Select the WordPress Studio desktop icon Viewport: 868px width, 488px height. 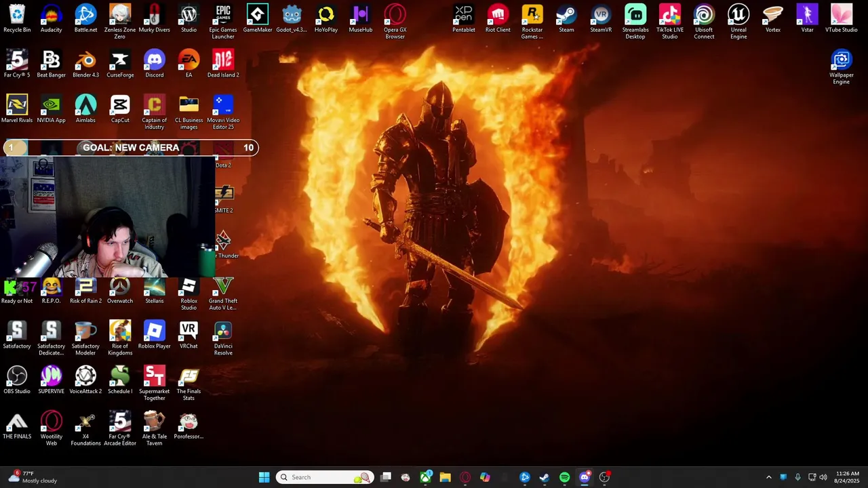click(189, 19)
